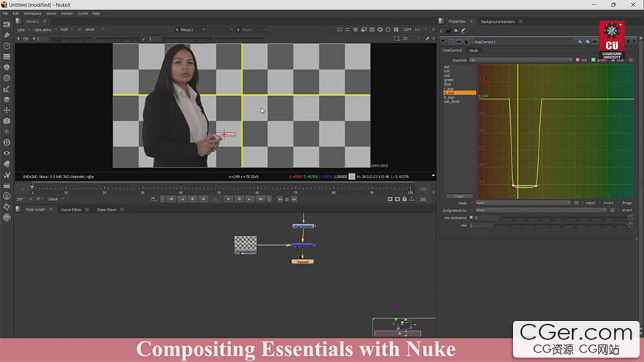Screen dimensions: 644x362
Task: Click the reset button under curve list
Action: [x=460, y=196]
